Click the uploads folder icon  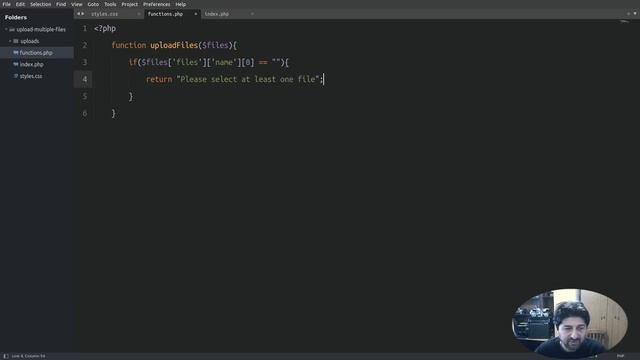tap(16, 41)
